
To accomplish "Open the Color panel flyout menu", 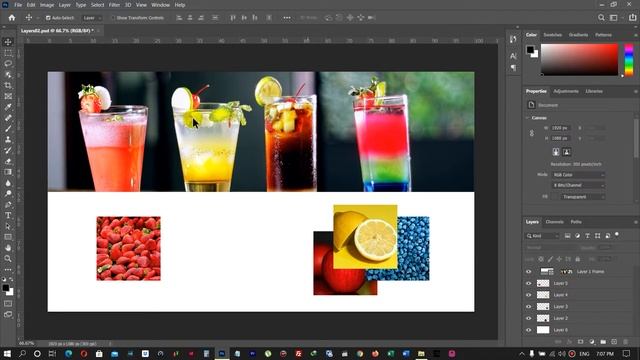I will click(x=636, y=35).
